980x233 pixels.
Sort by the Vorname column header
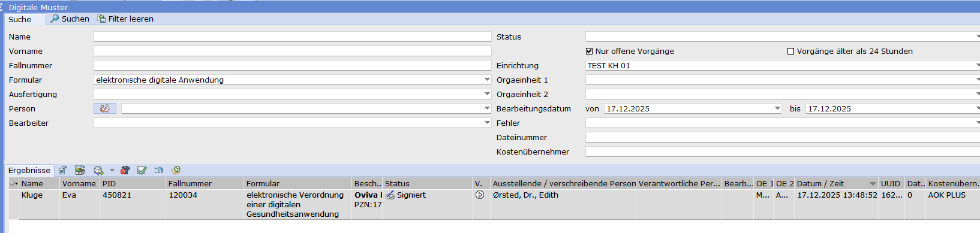click(80, 184)
